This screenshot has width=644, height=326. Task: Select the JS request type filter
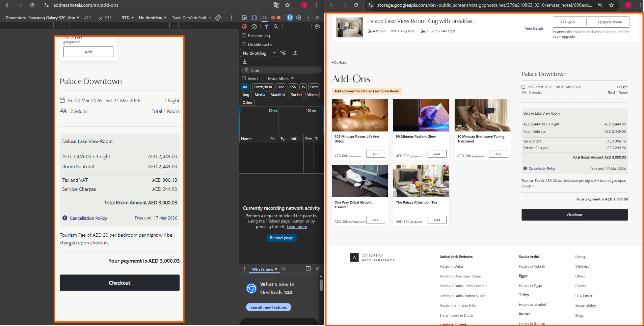tap(303, 87)
